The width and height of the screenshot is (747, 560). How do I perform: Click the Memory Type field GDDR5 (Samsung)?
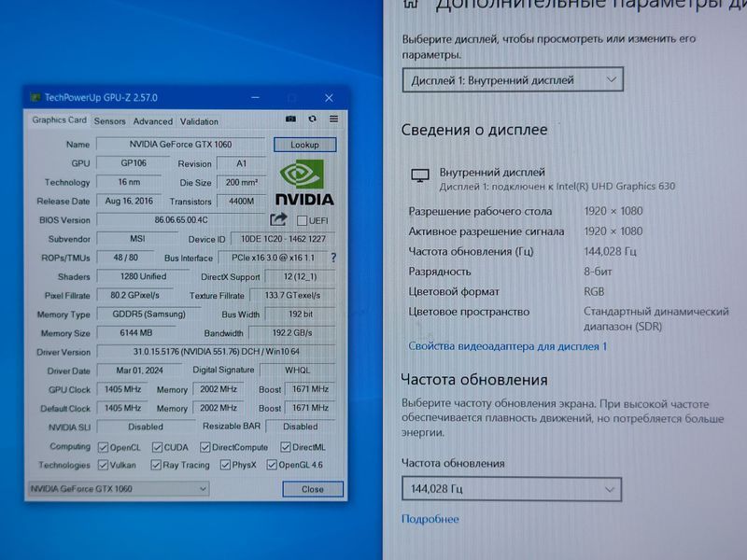point(148,314)
